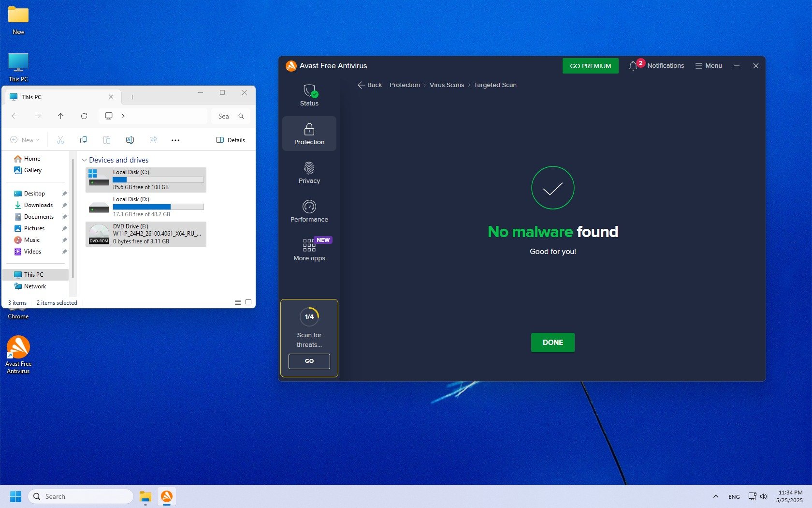812x508 pixels.
Task: Click the 1/4 scan progress indicator
Action: (x=309, y=316)
